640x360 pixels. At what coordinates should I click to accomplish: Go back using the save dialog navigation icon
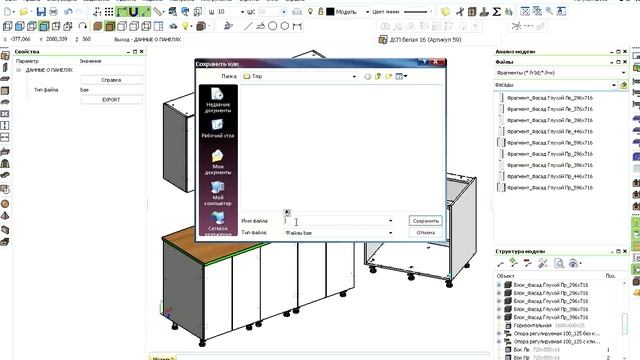(x=367, y=76)
